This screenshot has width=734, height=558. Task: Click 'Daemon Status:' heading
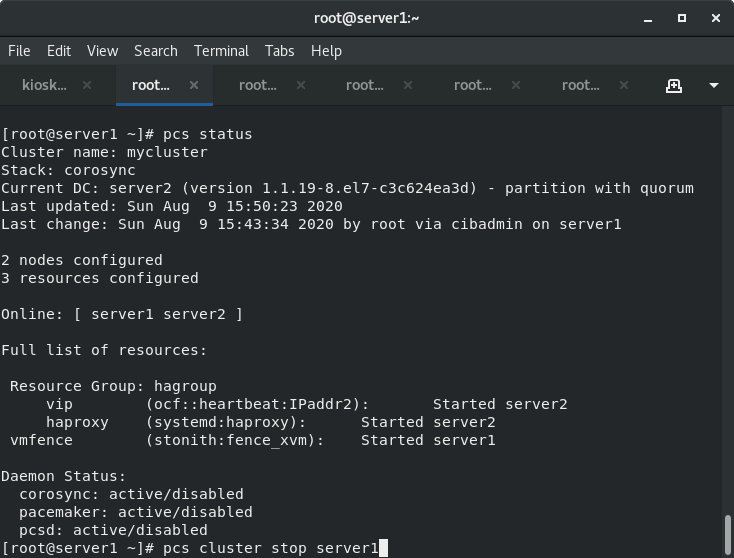pyautogui.click(x=64, y=477)
